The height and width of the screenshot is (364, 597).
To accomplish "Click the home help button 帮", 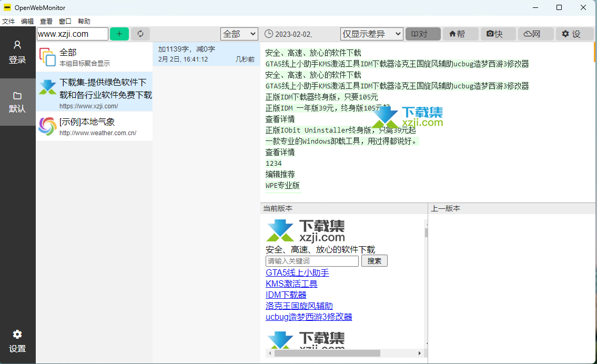I will (460, 34).
